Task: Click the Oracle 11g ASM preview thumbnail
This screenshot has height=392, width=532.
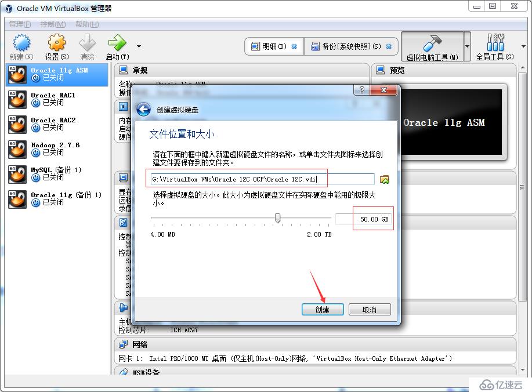Action: [x=451, y=122]
